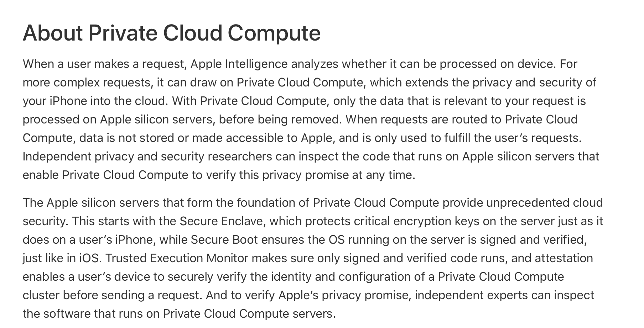Click the phrase 'Trusted Execution Monitor'

[x=177, y=258]
